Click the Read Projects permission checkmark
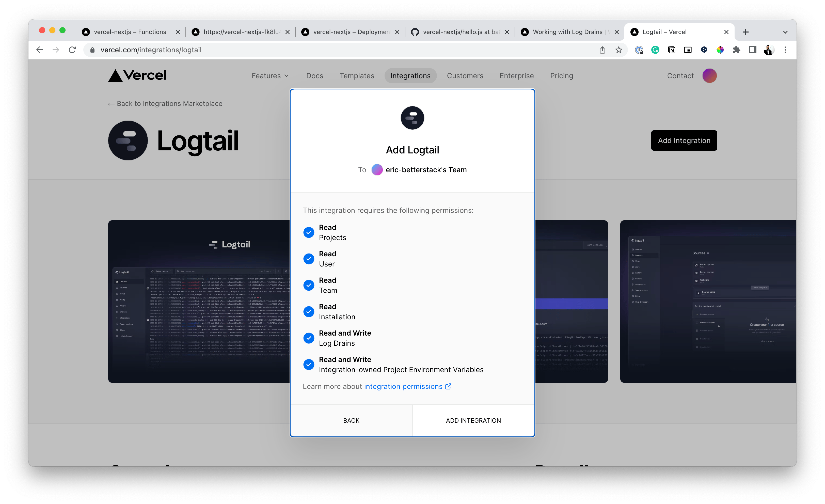This screenshot has height=504, width=825. pyautogui.click(x=309, y=232)
